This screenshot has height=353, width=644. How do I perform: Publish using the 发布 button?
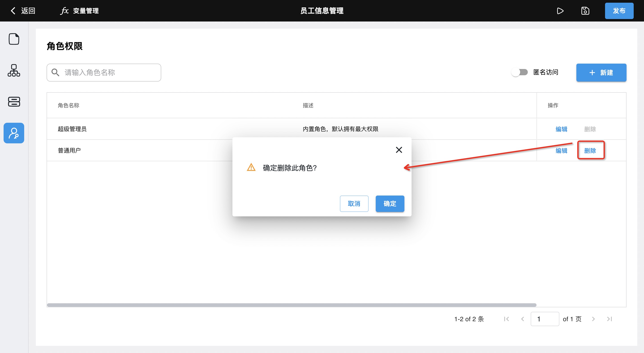619,11
